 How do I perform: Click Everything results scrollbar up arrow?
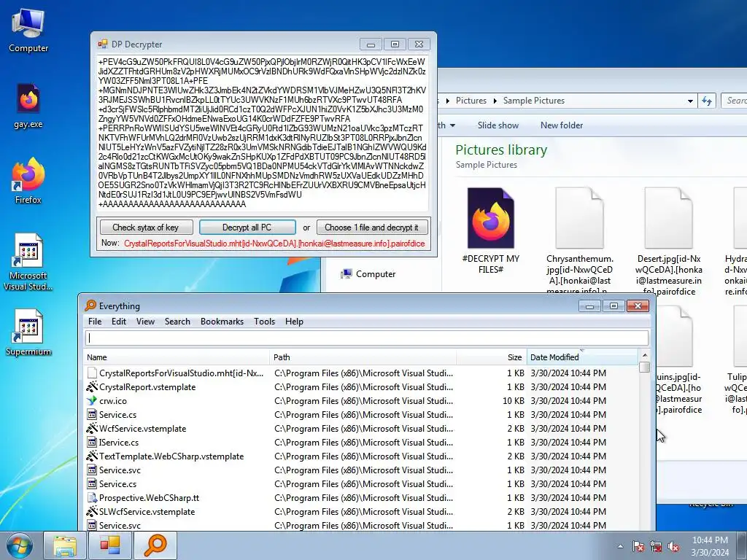(x=645, y=355)
